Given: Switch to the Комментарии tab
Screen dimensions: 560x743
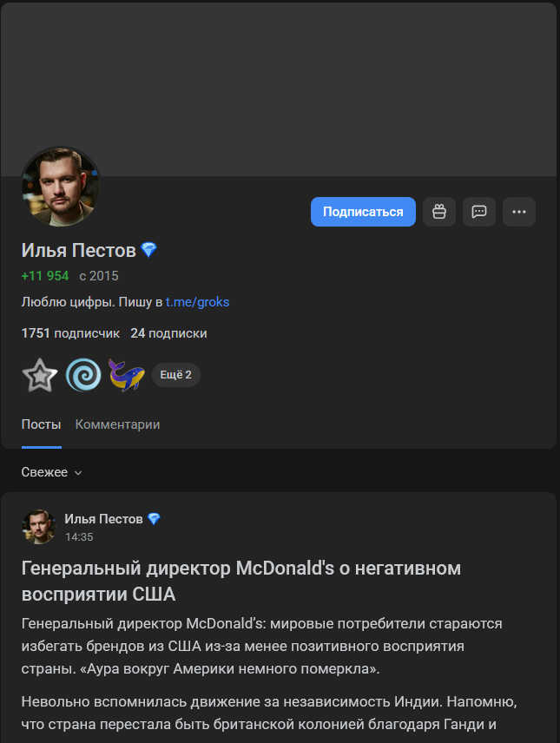Looking at the screenshot, I should click(x=117, y=424).
